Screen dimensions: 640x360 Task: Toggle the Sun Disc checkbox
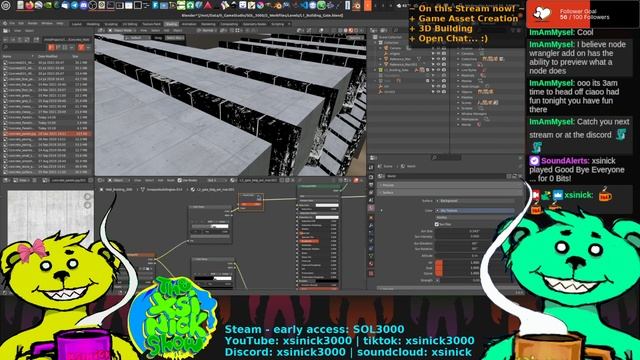pos(437,224)
